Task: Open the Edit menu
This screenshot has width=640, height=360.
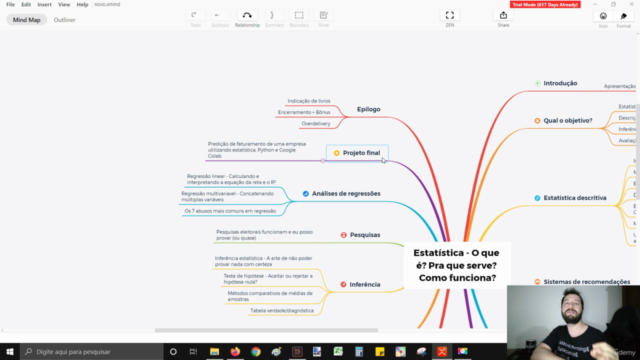Action: (26, 4)
